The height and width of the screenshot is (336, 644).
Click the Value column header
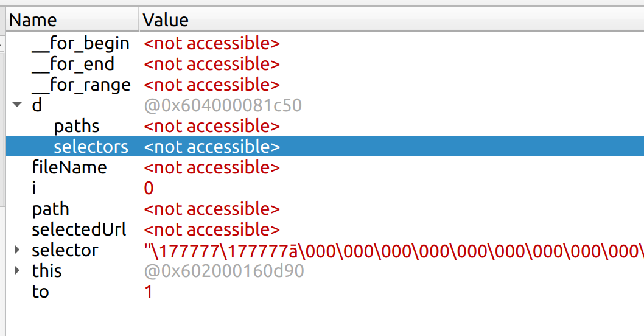point(166,20)
